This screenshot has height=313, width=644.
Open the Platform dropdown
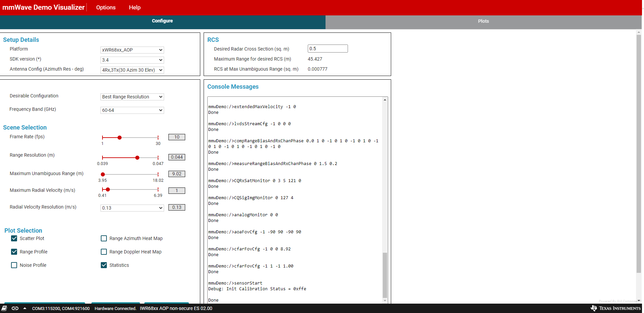[132, 50]
